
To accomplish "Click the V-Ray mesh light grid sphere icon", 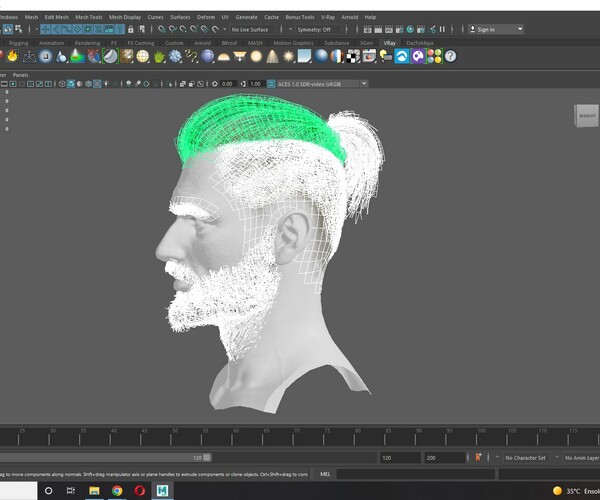I will point(143,57).
